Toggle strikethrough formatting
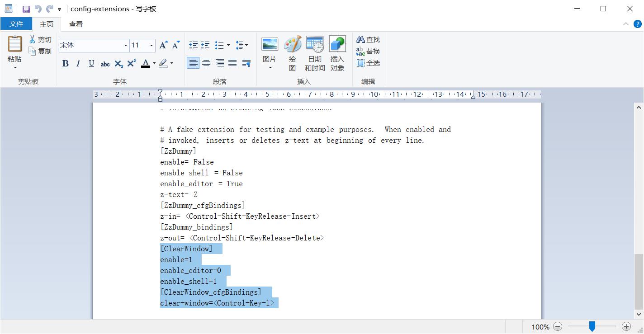644x334 pixels. [105, 63]
